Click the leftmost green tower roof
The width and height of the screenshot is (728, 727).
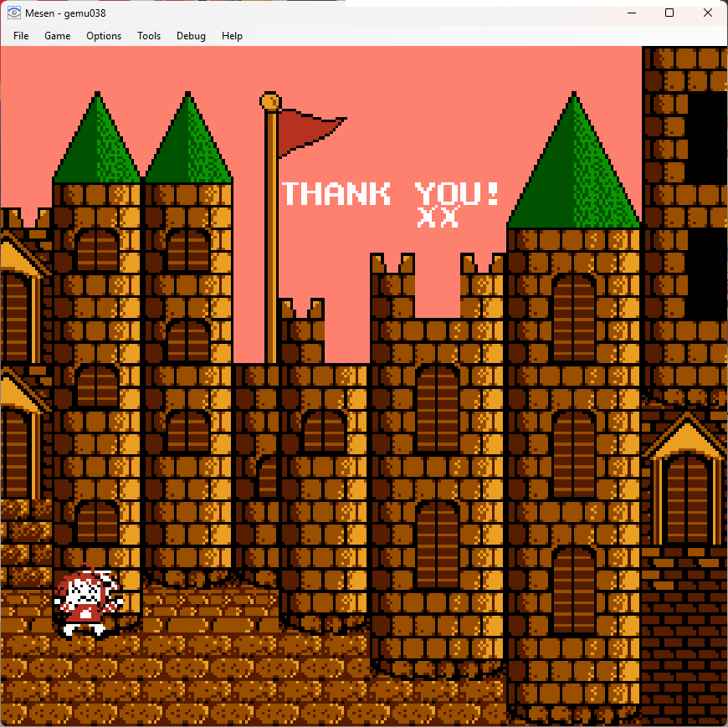[97, 136]
